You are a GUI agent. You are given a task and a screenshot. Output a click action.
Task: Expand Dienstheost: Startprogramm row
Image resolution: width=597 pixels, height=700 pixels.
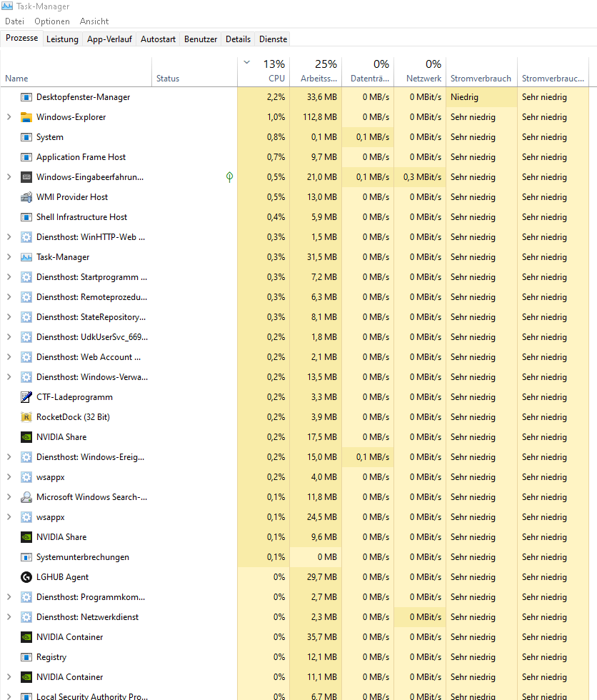(9, 277)
